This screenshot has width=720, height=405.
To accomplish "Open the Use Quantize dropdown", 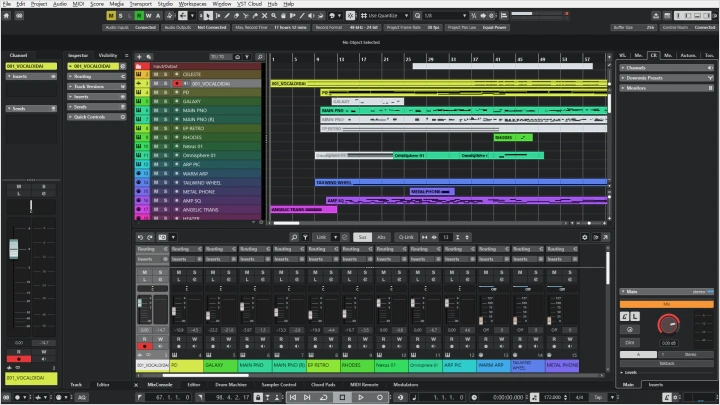I will [385, 16].
